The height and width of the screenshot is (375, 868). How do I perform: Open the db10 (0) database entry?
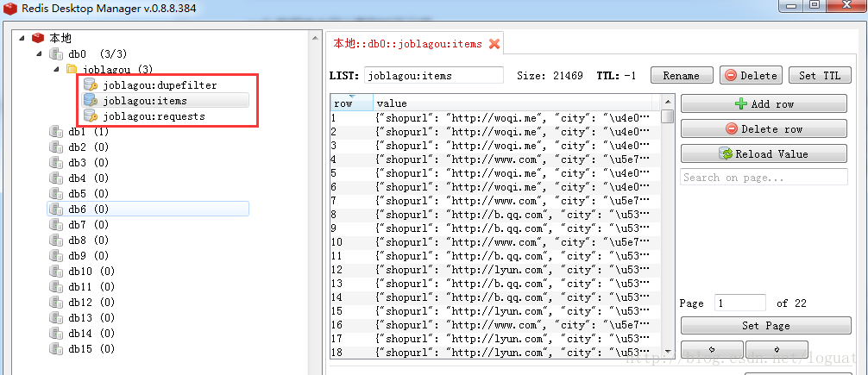[91, 271]
